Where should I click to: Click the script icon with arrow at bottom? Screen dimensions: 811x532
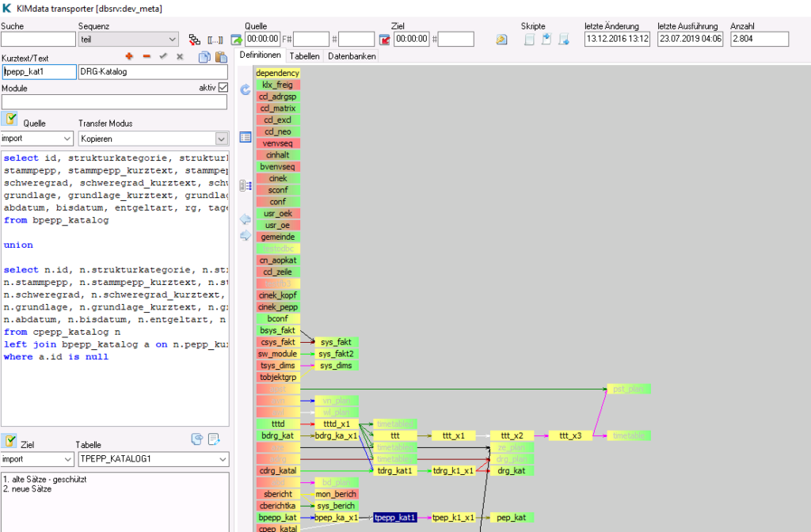pos(564,40)
